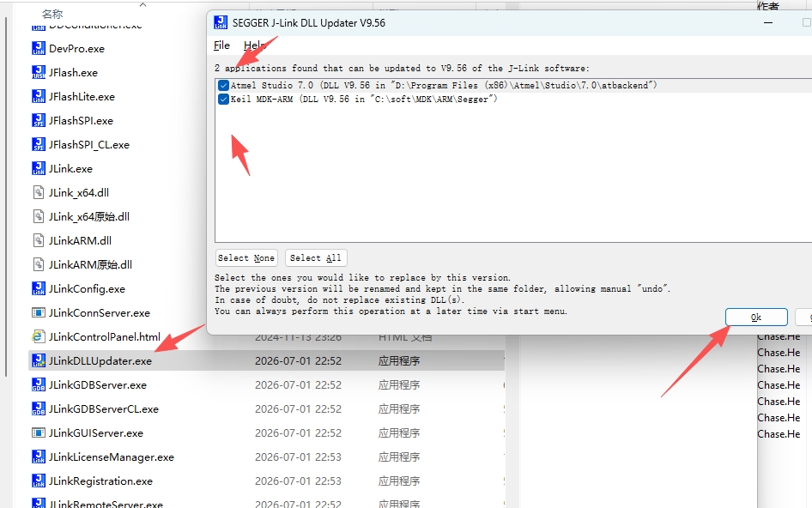
Task: Click the Select All button
Action: tap(316, 258)
